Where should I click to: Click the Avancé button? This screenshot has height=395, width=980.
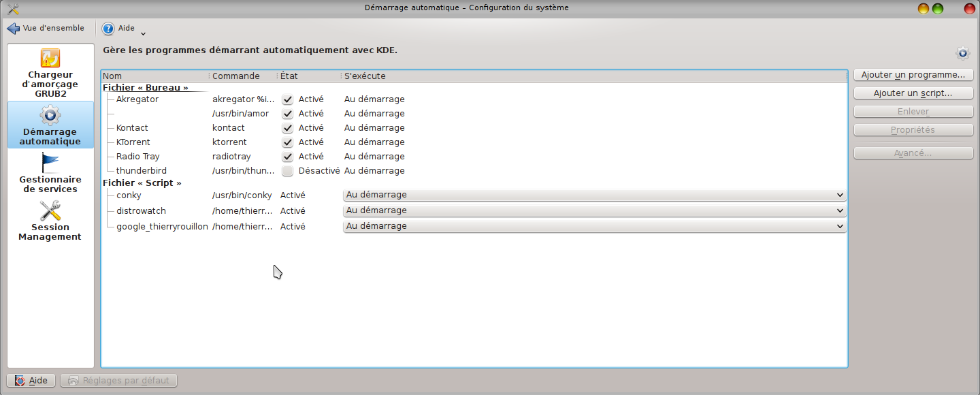pos(913,153)
